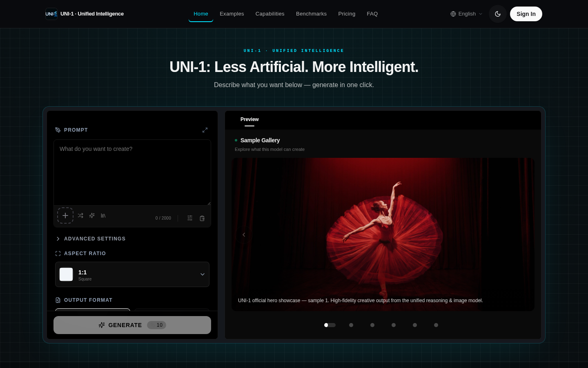The width and height of the screenshot is (588, 368).
Task: Click the clipboard paste icon in the prompt toolbar
Action: pos(202,218)
